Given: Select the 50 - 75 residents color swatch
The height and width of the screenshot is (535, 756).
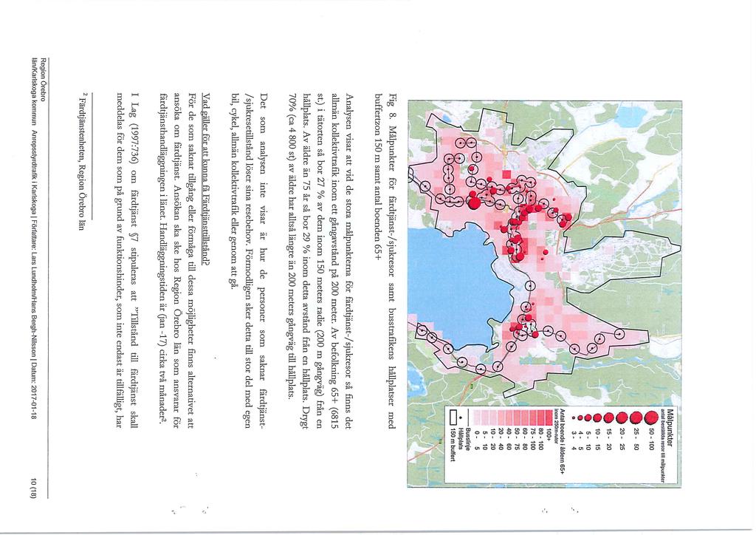Looking at the screenshot, I should pos(517,418).
